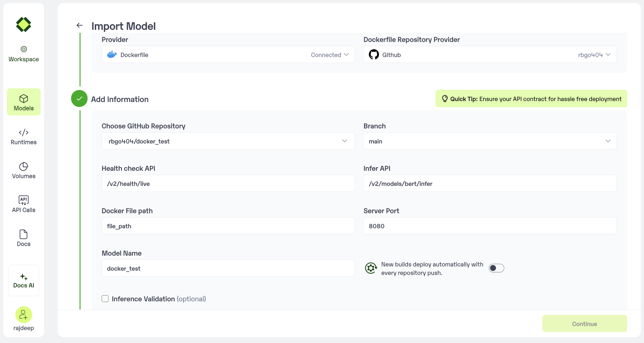Expand the Choose GitHub Repository dropdown
Screen dimensions: 644x343
(228, 141)
